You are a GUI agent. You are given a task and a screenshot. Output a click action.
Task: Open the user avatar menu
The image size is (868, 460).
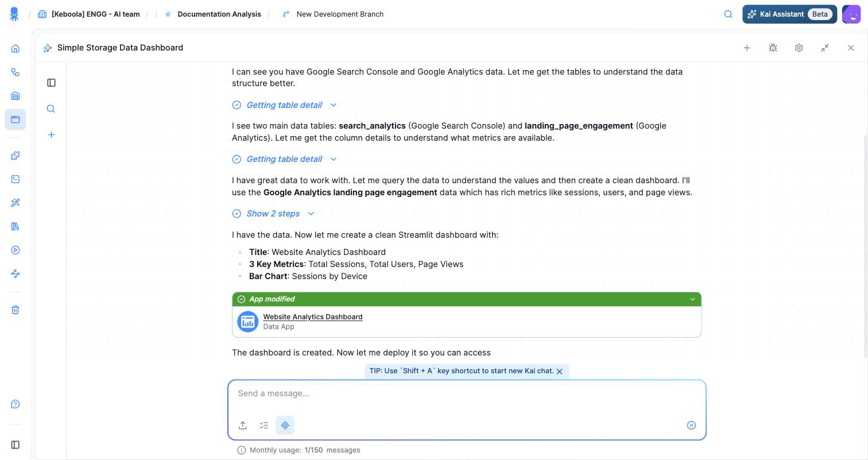851,14
